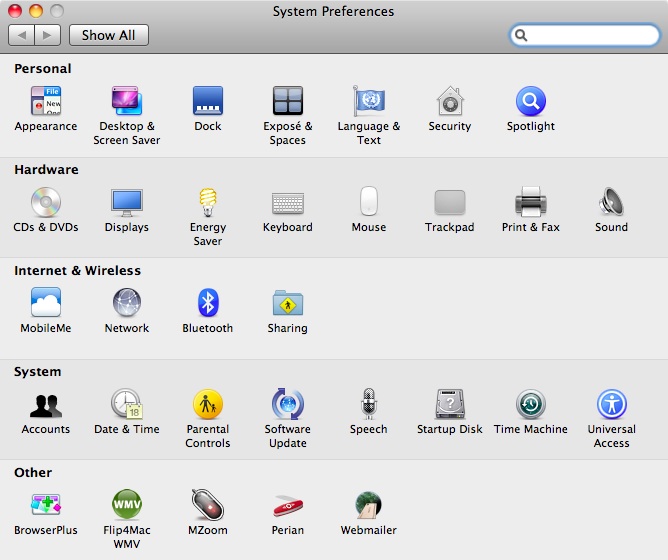The width and height of the screenshot is (668, 560).
Task: Minimize window with the yellow button
Action: 36,10
